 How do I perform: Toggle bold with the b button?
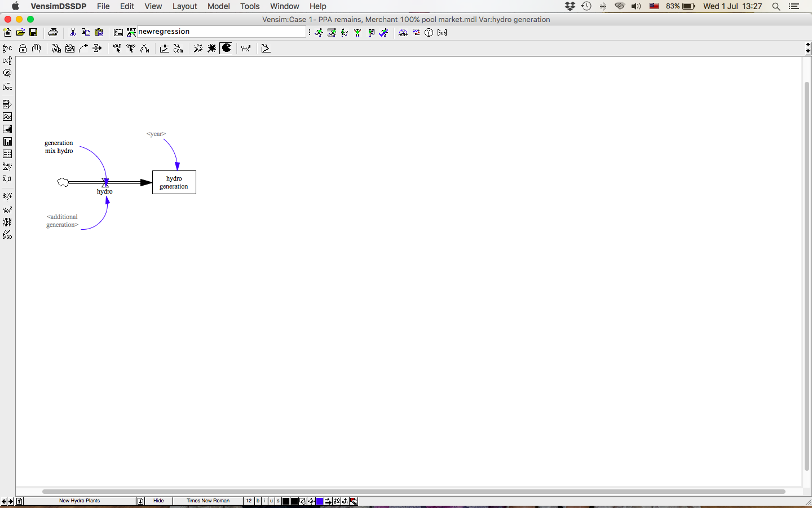(x=258, y=501)
